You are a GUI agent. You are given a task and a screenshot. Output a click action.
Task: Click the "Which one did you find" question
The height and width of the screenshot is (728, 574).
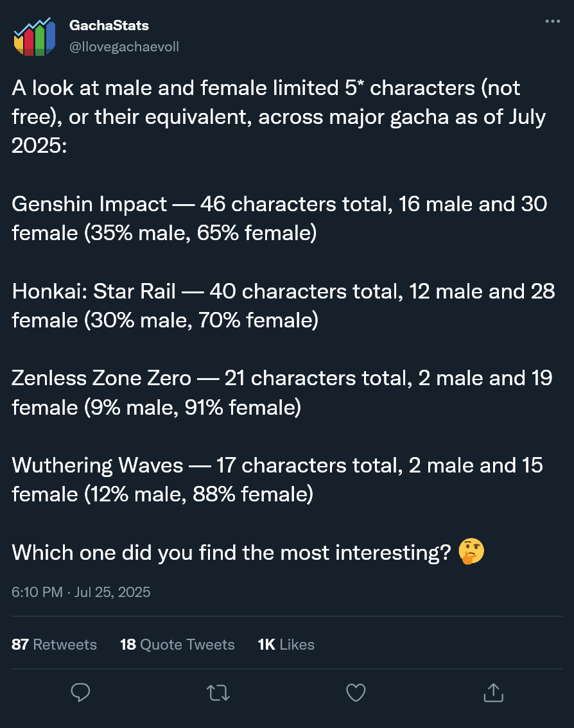tap(231, 552)
